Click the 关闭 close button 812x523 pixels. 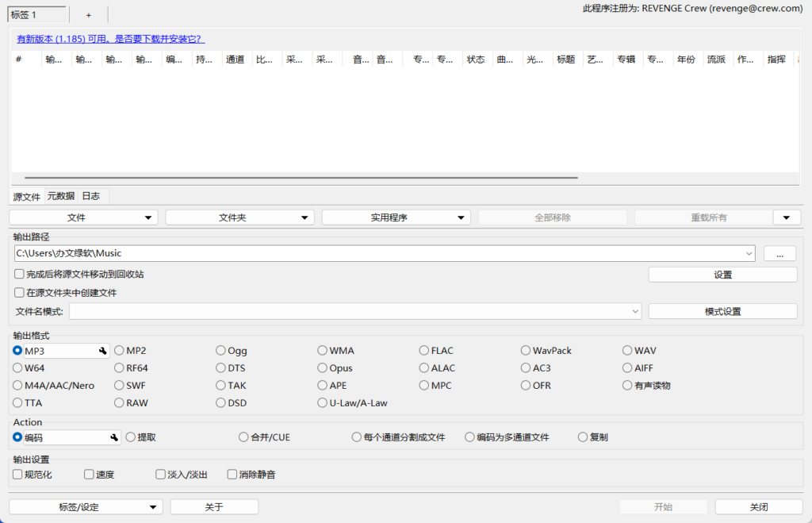point(759,507)
